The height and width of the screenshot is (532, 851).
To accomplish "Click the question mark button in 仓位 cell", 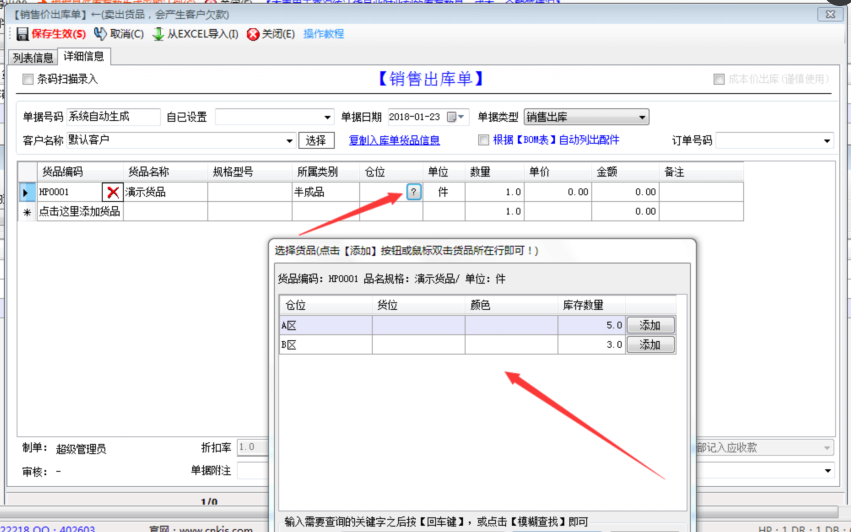I will 413,192.
